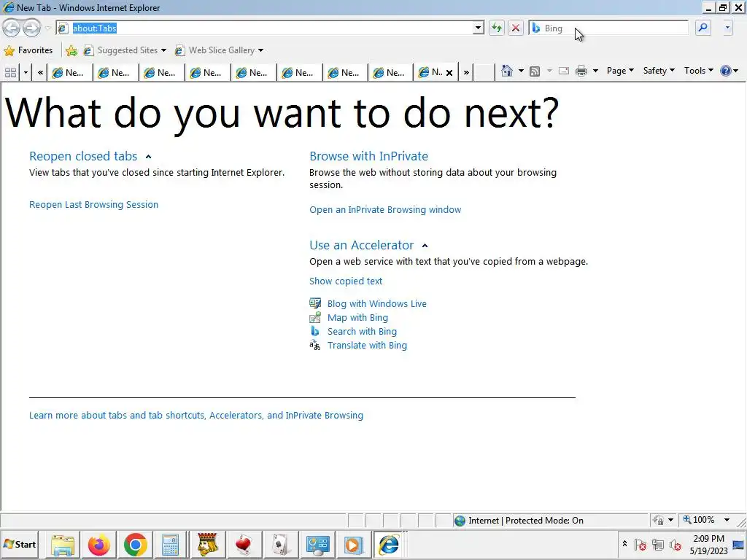The image size is (747, 560).
Task: Open the Windows Start menu
Action: coord(20,544)
